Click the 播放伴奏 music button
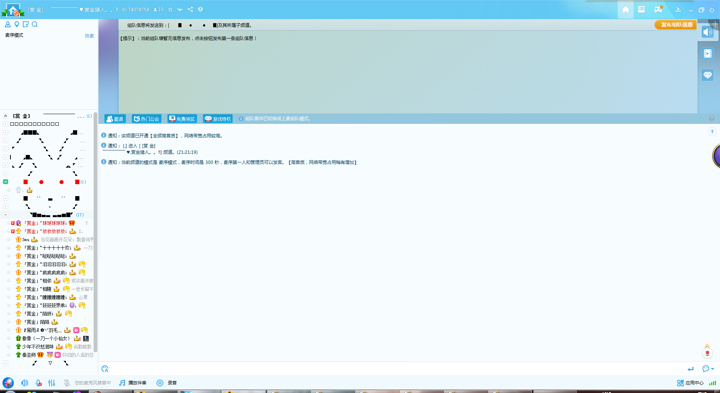720x393 pixels. (133, 382)
